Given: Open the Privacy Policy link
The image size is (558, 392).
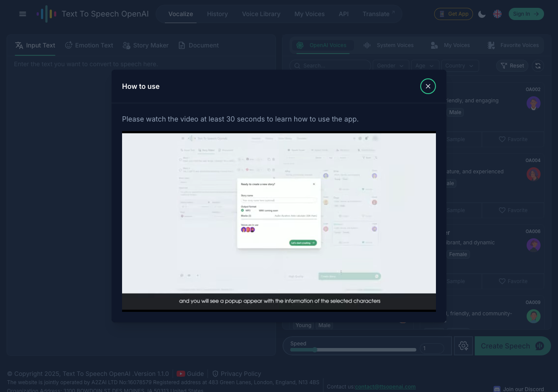Looking at the screenshot, I should tap(237, 374).
